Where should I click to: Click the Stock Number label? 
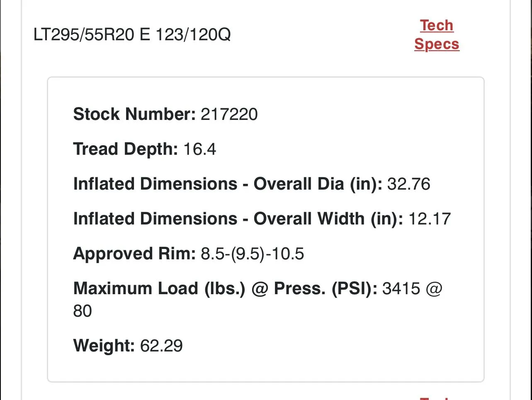(x=134, y=114)
